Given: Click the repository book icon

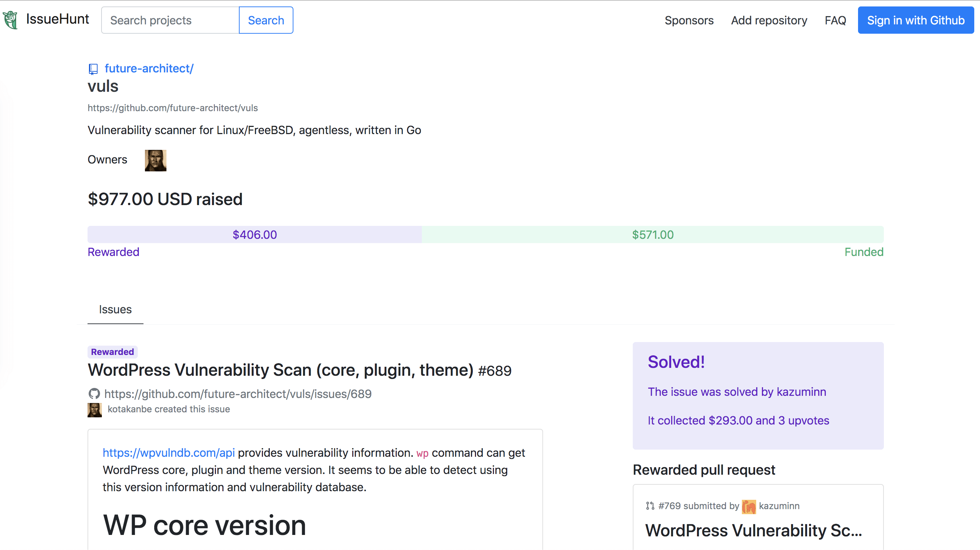Looking at the screenshot, I should [x=93, y=69].
